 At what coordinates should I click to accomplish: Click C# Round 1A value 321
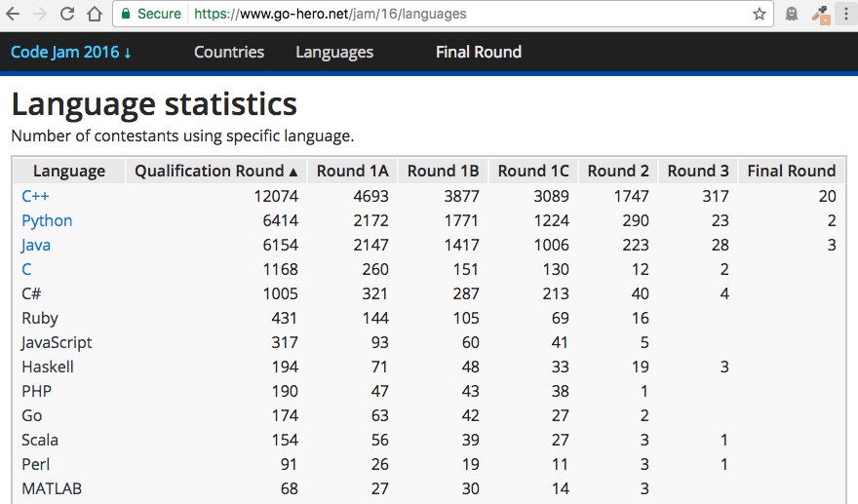click(374, 293)
